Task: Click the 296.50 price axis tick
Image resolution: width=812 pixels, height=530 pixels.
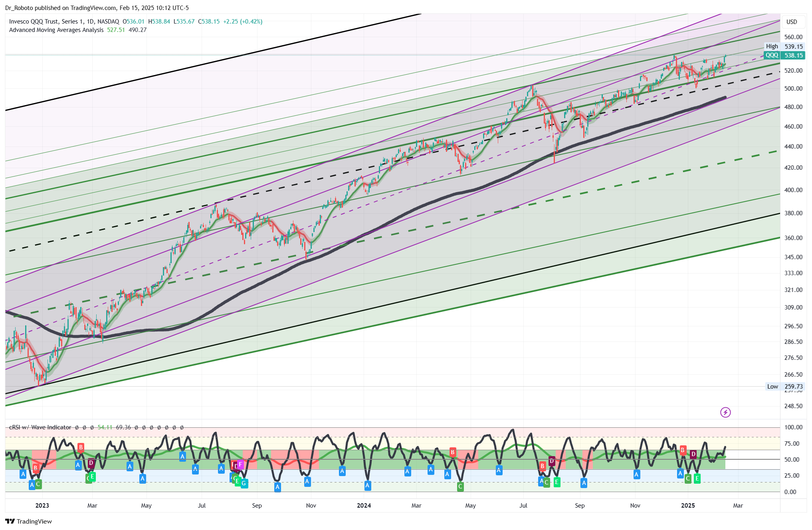Action: click(x=793, y=326)
